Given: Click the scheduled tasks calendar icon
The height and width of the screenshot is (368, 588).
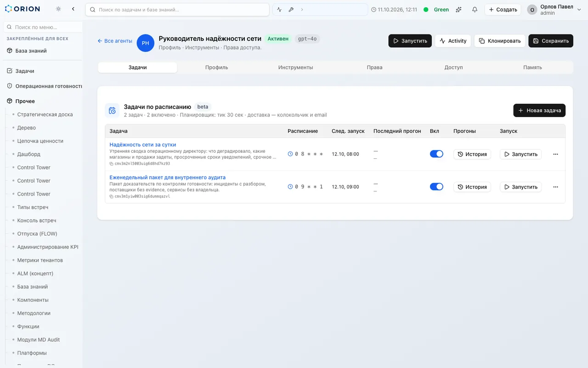Looking at the screenshot, I should (x=112, y=110).
